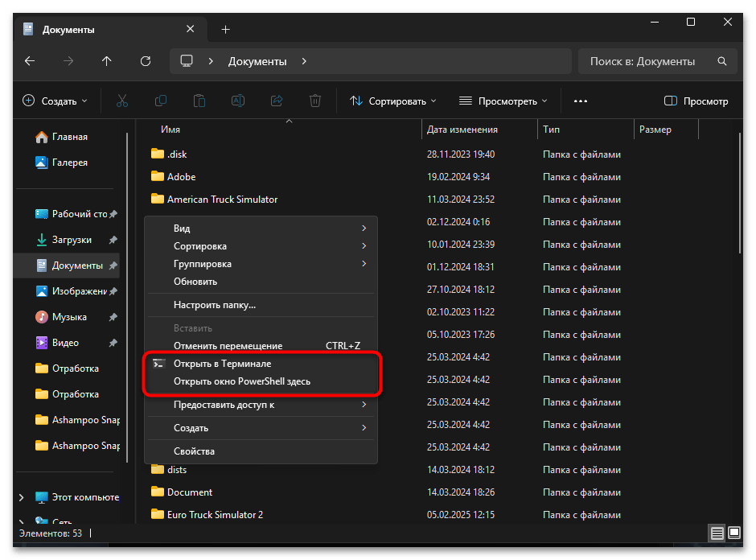
Task: Unpin Музыка using its pin icon
Action: [113, 317]
